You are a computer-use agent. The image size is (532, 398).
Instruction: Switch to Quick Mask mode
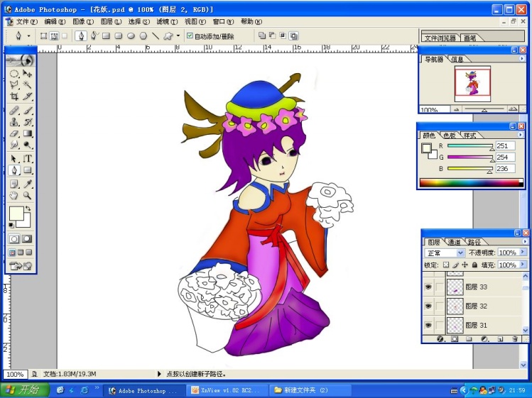[27, 239]
